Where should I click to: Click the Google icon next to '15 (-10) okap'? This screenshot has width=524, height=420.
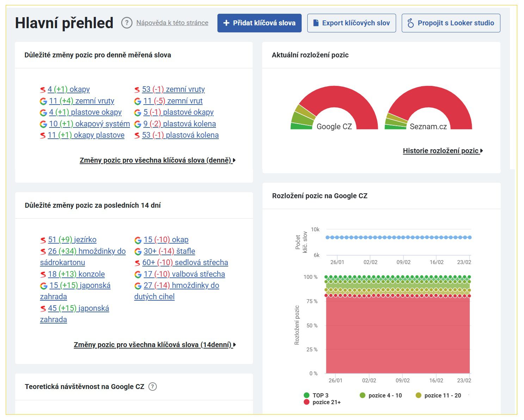coord(138,240)
